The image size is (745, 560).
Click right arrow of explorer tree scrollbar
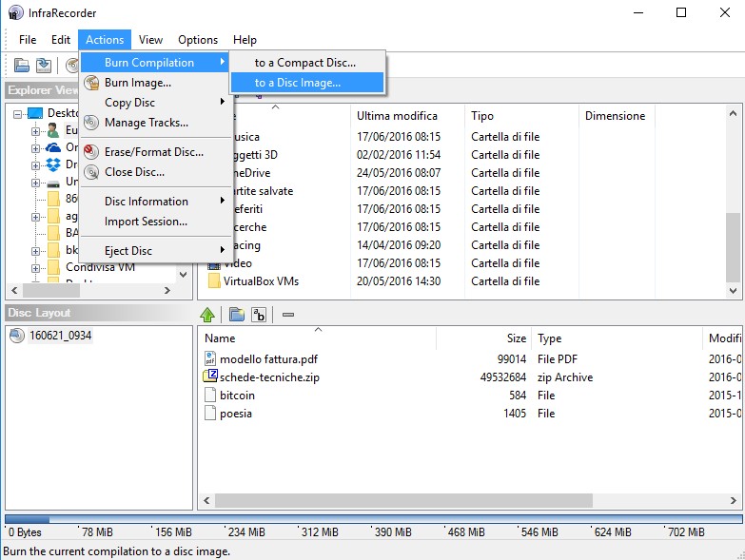point(167,290)
